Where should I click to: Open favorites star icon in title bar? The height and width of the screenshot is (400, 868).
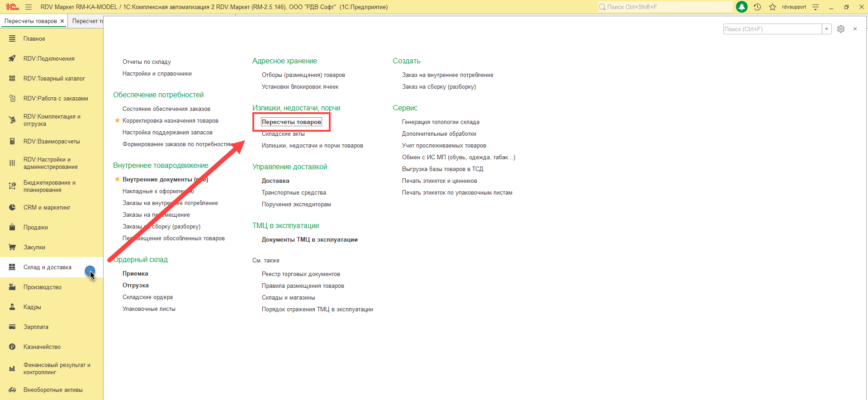pyautogui.click(x=773, y=7)
